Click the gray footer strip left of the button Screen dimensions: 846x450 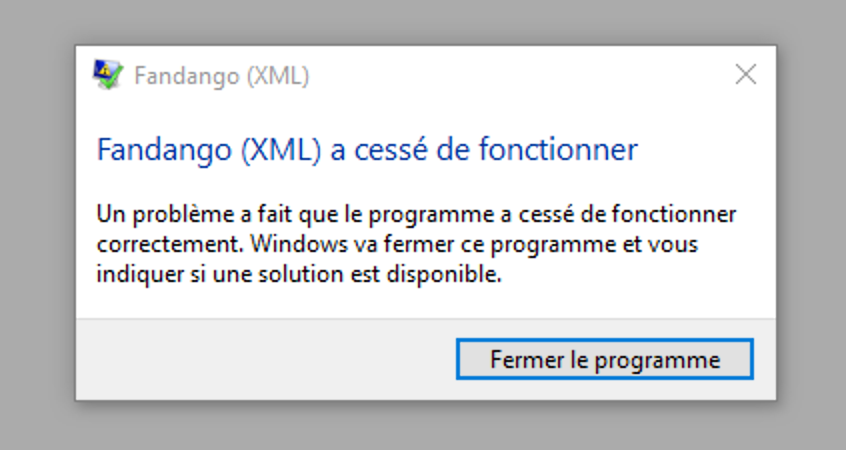260,359
